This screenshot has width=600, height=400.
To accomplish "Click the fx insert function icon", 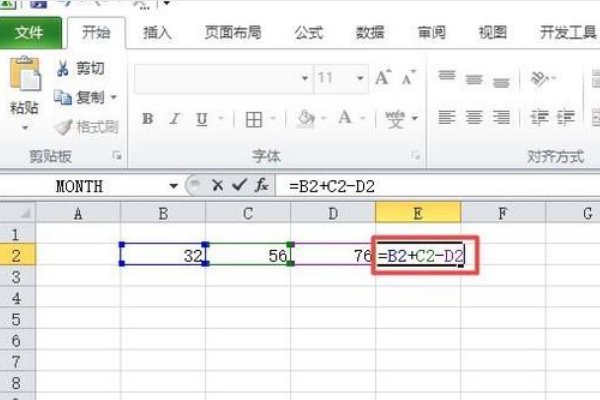I will coord(262,186).
